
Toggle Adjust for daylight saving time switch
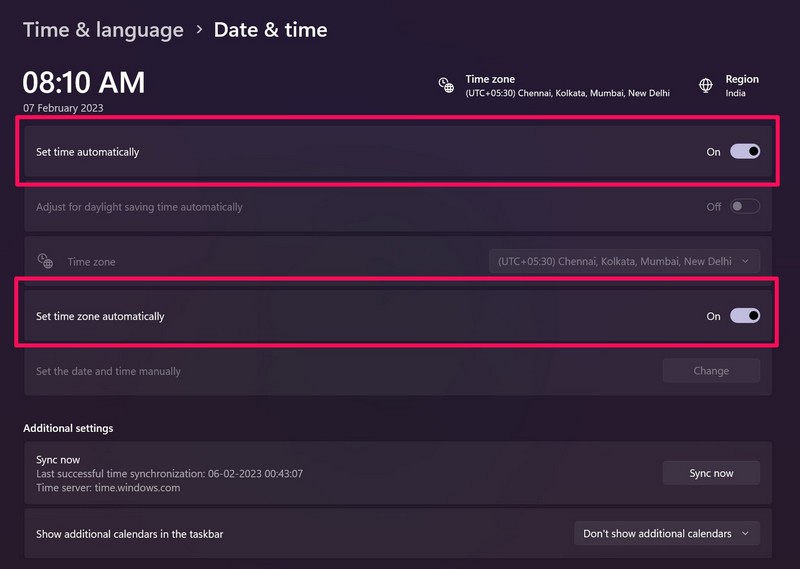[x=745, y=207]
